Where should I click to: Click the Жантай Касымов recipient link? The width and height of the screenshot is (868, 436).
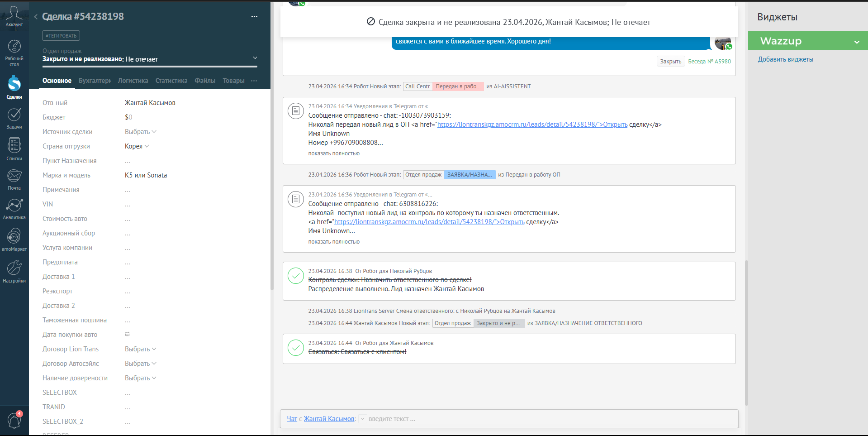pos(329,419)
